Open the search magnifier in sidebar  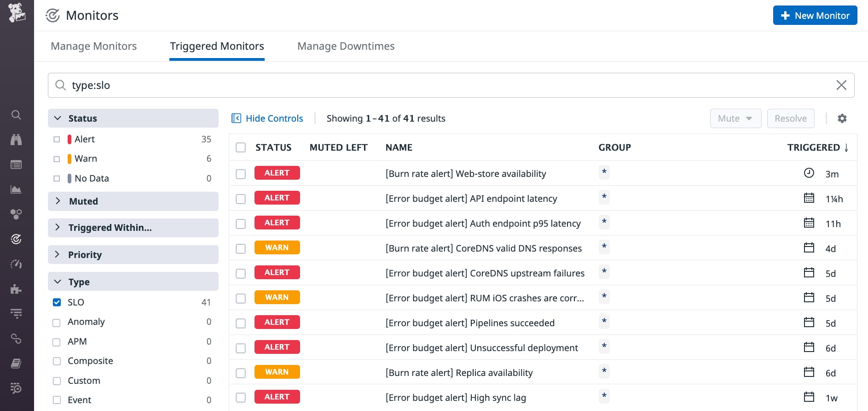click(16, 115)
